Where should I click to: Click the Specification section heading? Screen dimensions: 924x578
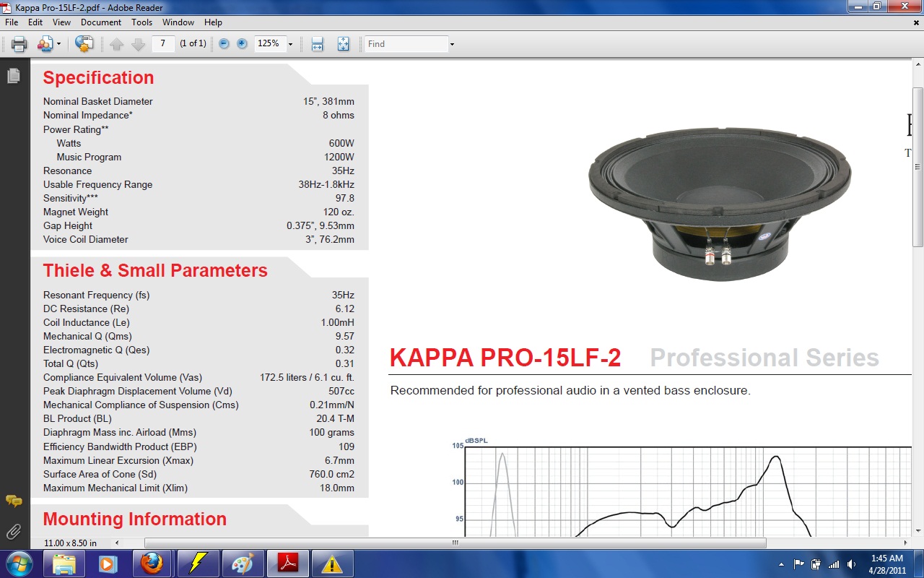coord(98,77)
